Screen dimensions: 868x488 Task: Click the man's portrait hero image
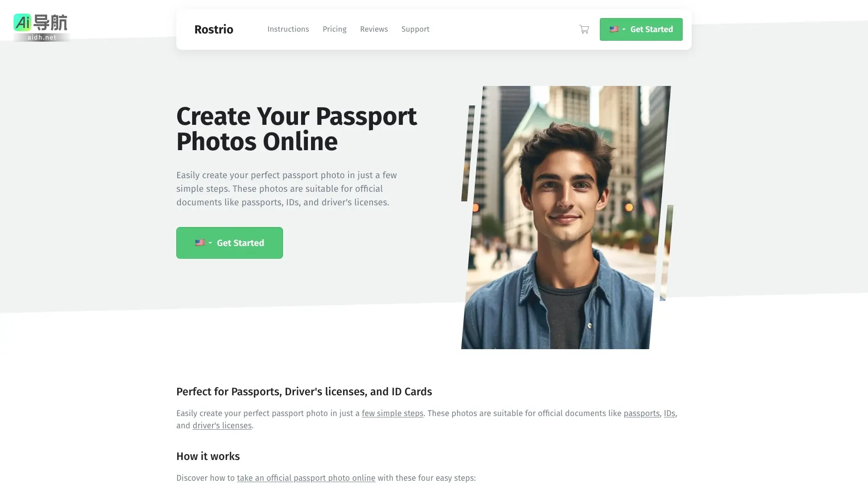coord(567,217)
